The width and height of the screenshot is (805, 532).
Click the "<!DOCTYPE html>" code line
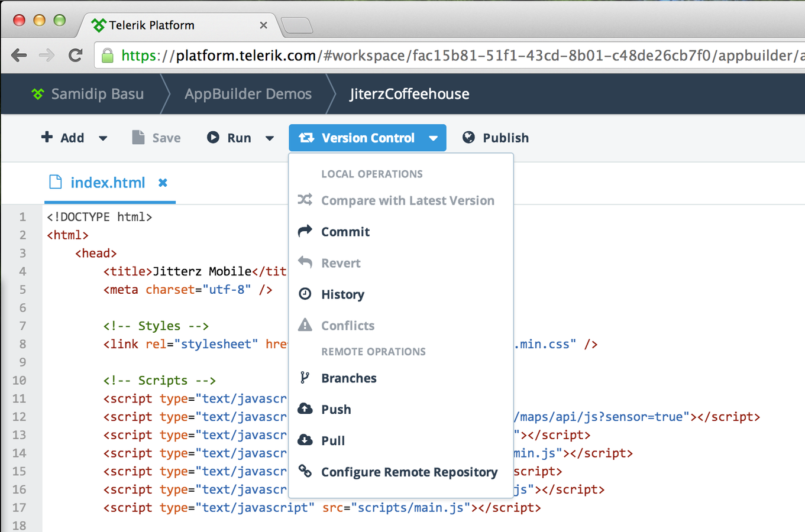pos(99,217)
